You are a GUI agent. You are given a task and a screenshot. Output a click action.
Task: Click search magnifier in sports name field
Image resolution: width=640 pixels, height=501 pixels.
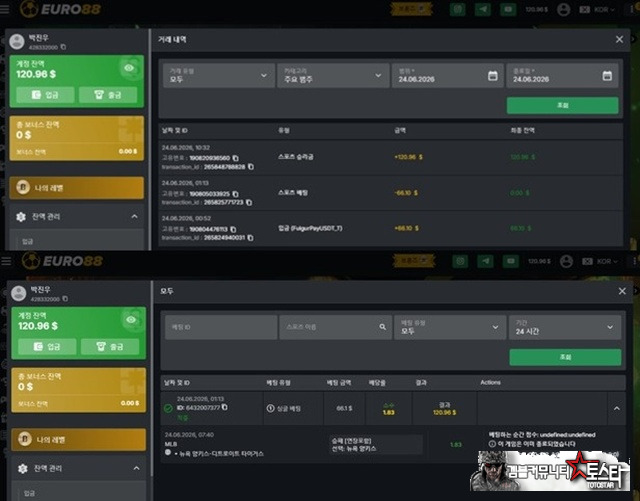382,327
